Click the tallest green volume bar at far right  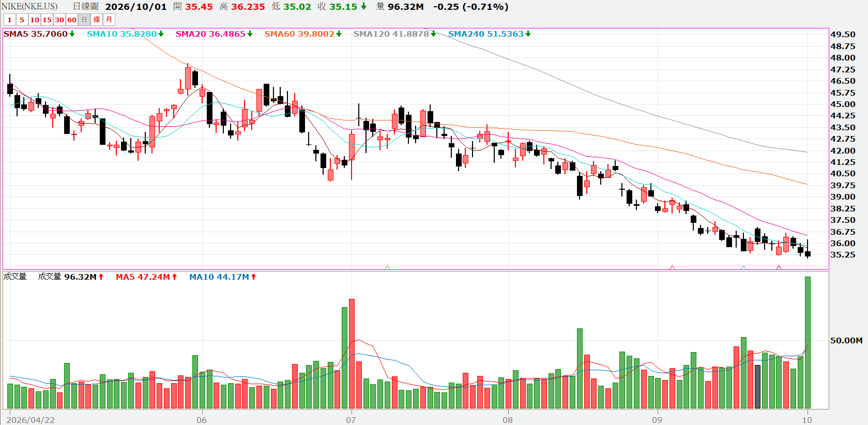click(808, 342)
